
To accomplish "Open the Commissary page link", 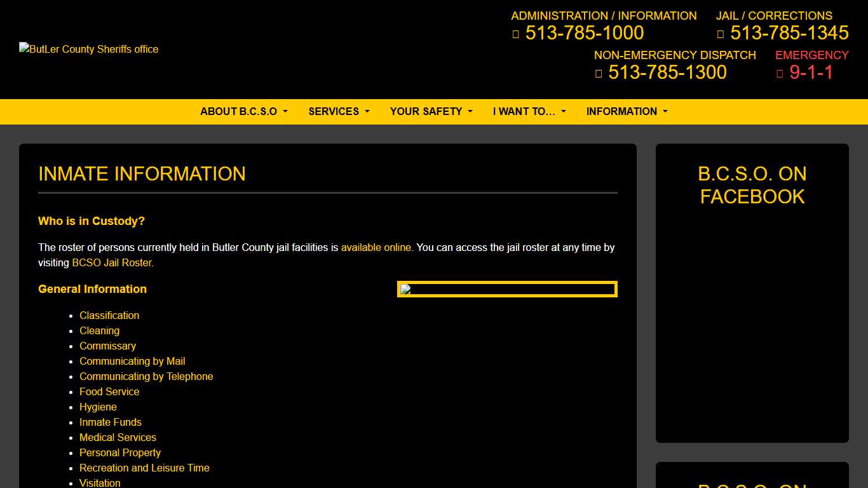I will coord(107,346).
